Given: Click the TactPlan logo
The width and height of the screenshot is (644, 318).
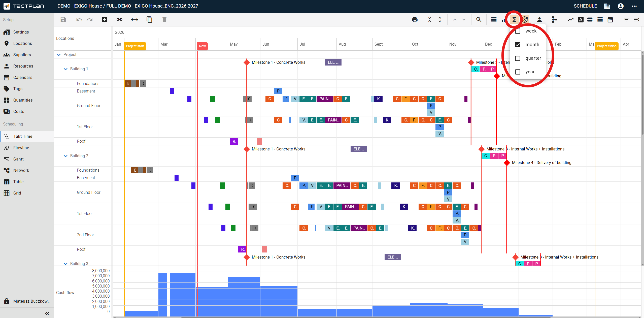Looking at the screenshot, I should 24,6.
